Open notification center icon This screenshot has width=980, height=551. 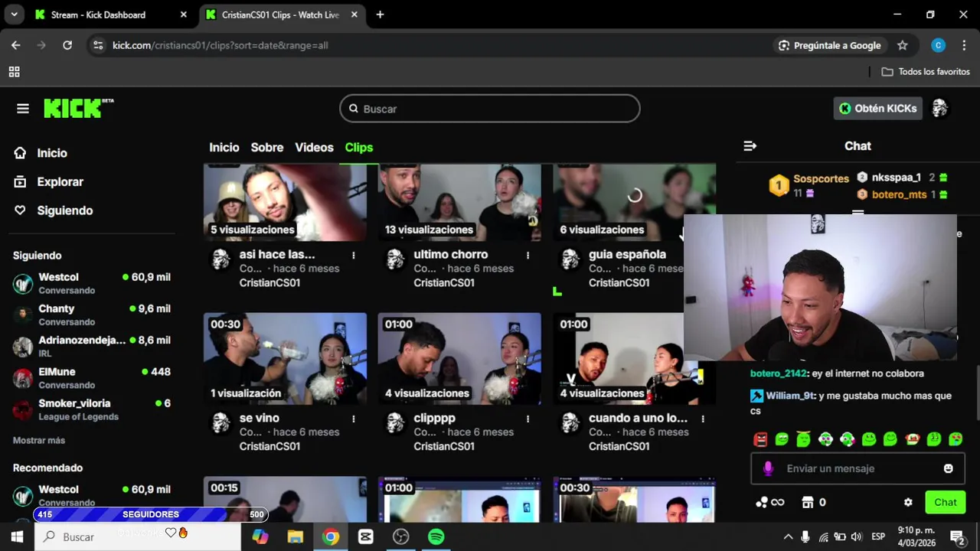(x=957, y=536)
